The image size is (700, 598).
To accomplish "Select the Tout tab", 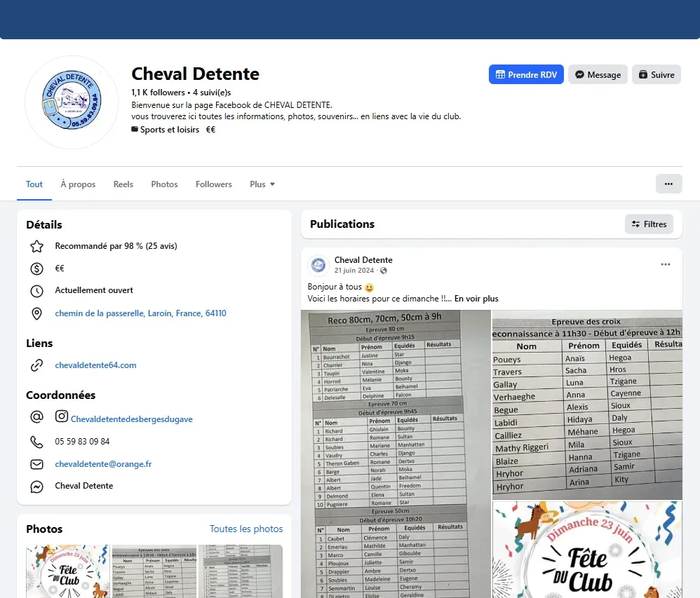I will click(x=34, y=184).
